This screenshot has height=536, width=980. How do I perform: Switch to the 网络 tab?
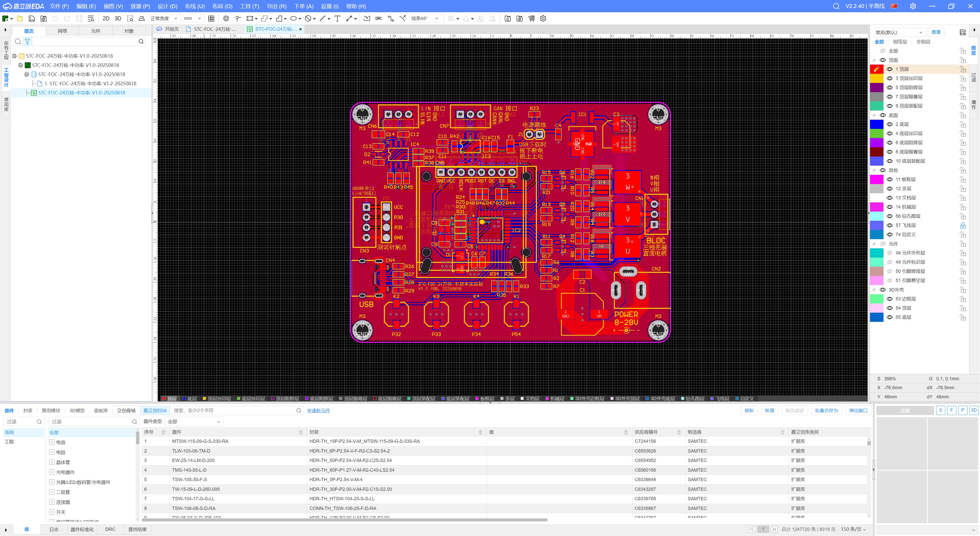coord(62,31)
